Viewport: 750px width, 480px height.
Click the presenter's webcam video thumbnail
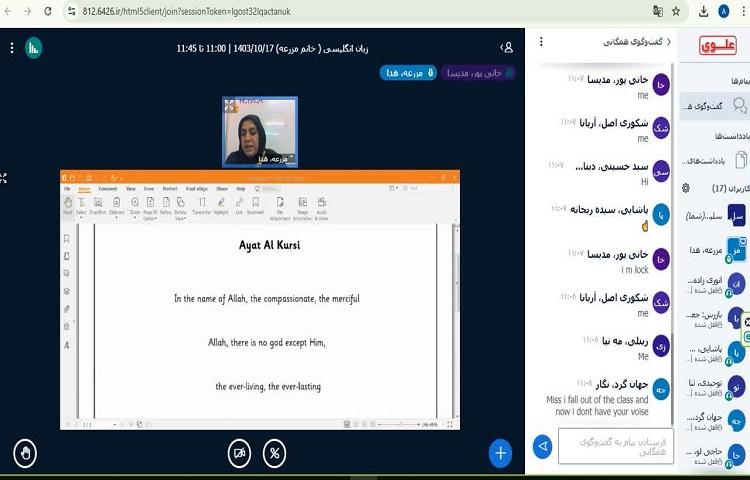[x=259, y=131]
